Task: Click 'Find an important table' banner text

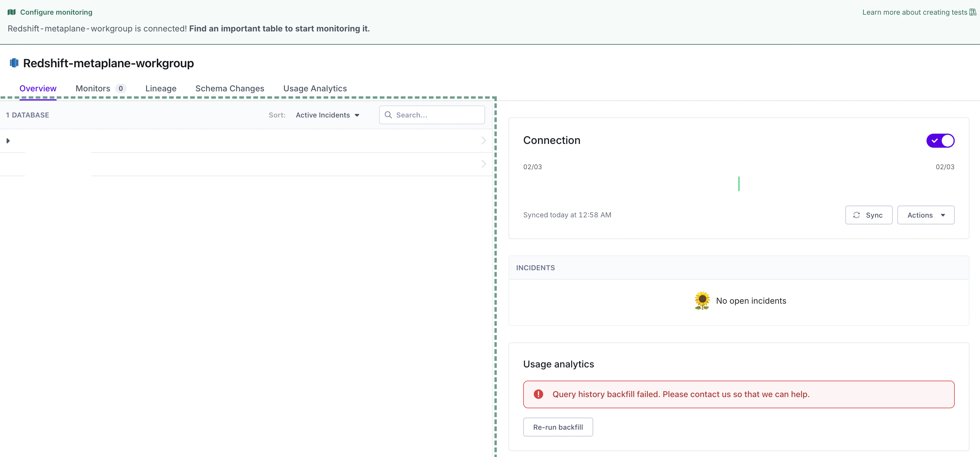Action: pyautogui.click(x=279, y=28)
